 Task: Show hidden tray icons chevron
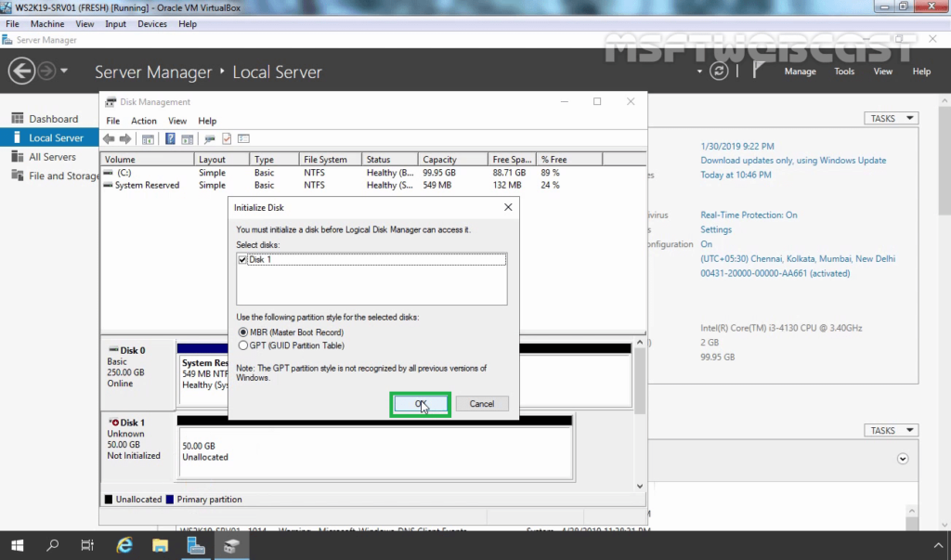point(938,545)
